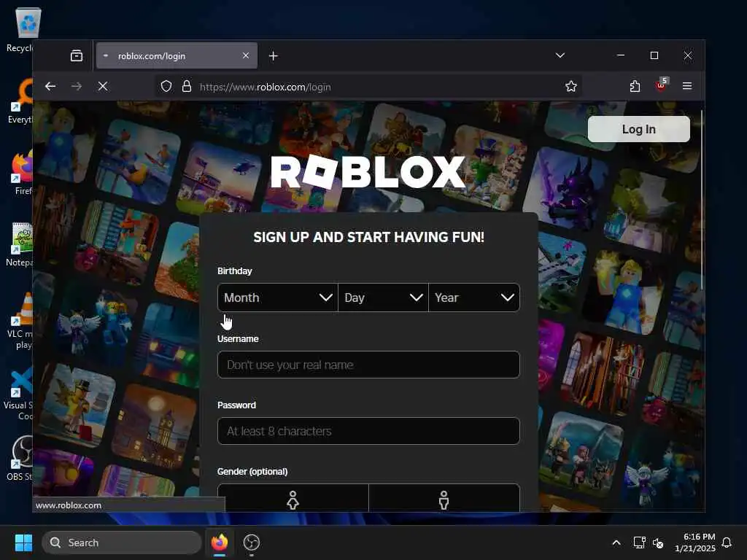Open the clock showing 6:16 PM
747x560 pixels.
695,542
